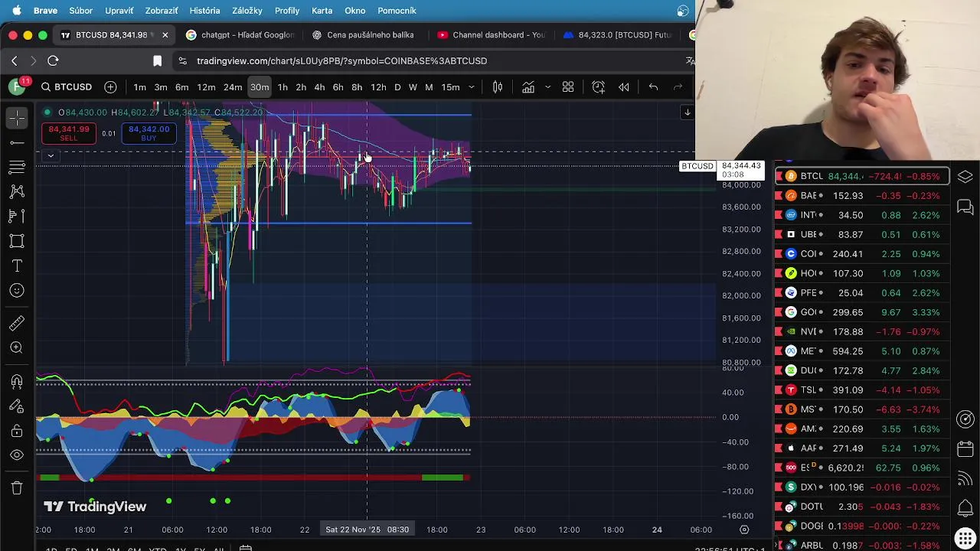This screenshot has width=980, height=551.
Task: Switch to the daily D timeframe
Action: 397,87
